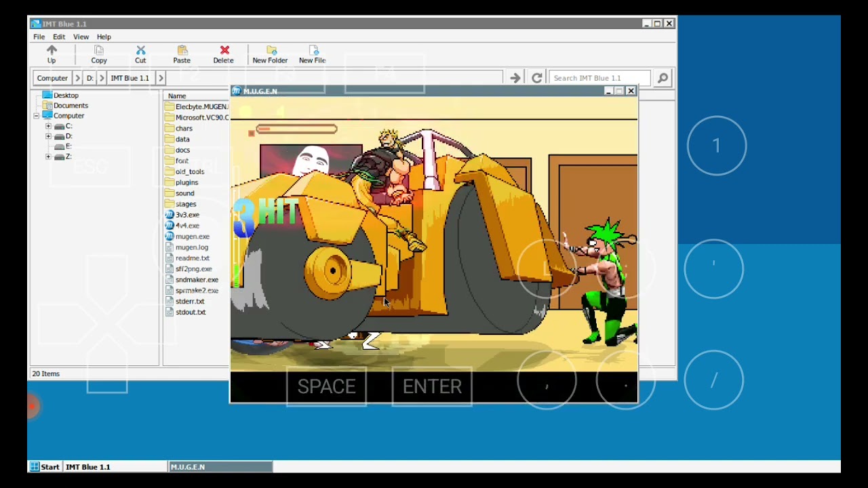Select the E: drive in tree
This screenshot has width=868, height=488.
click(x=63, y=146)
